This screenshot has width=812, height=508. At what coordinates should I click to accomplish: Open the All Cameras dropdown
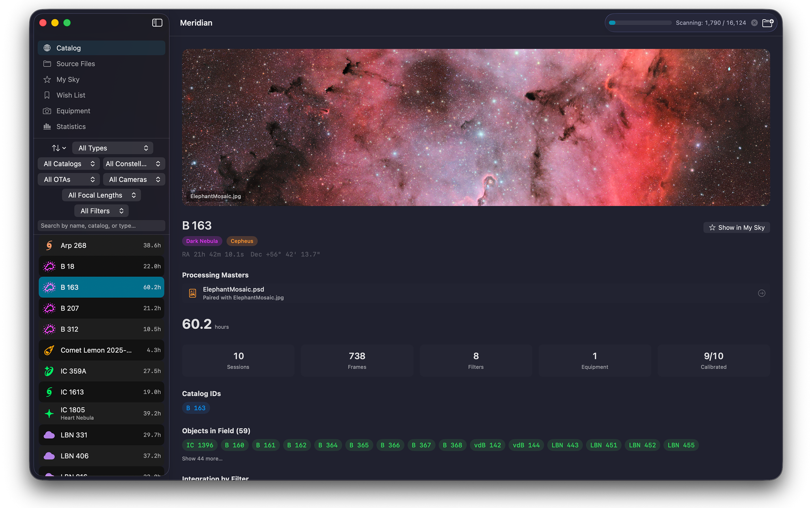coord(134,180)
